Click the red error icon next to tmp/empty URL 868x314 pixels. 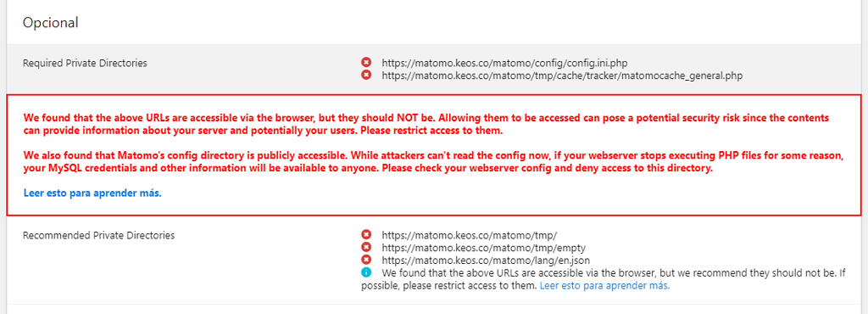click(366, 246)
